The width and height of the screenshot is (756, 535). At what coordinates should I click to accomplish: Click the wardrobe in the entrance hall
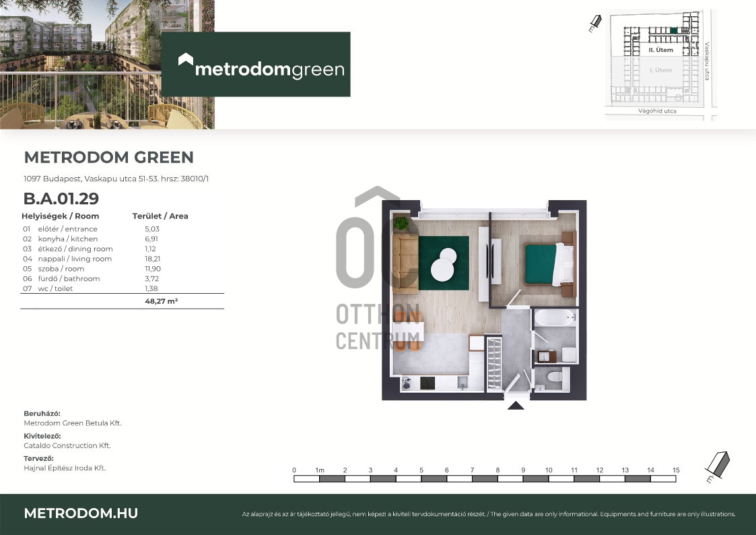[x=493, y=364]
